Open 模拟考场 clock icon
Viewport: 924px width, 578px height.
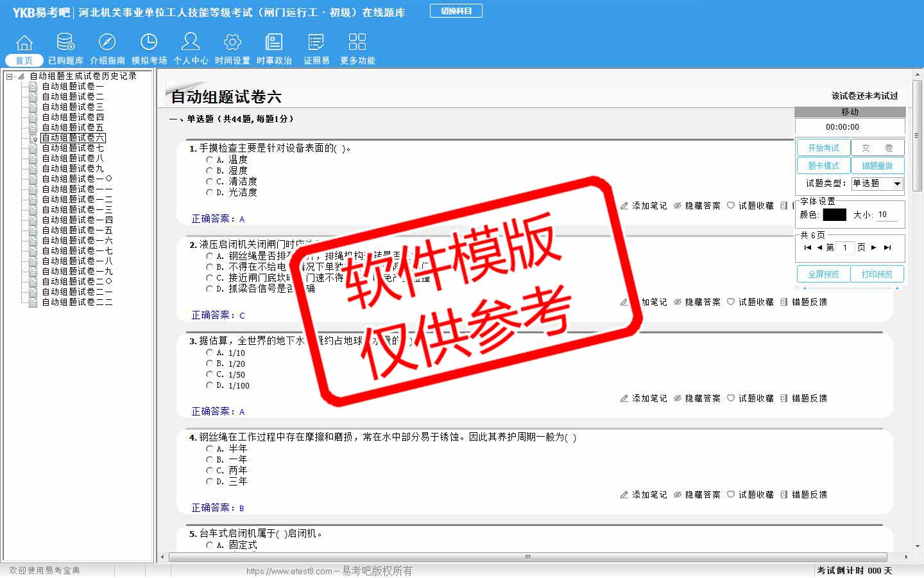click(149, 43)
